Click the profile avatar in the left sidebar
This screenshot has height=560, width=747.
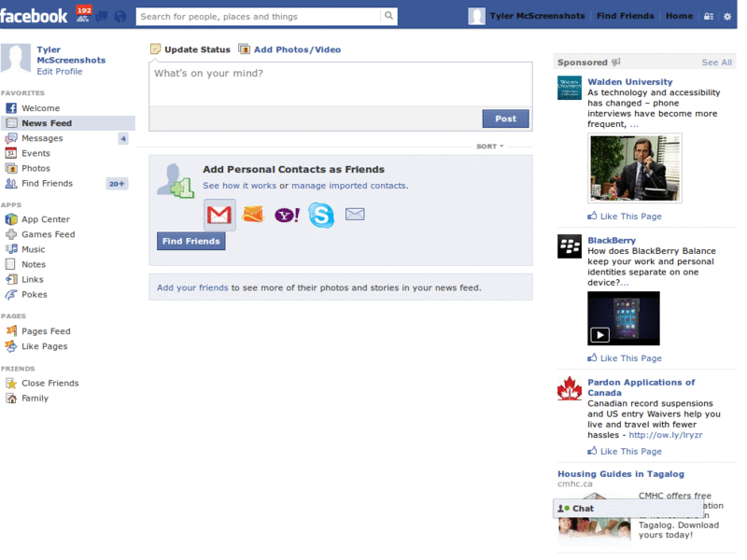[x=16, y=59]
